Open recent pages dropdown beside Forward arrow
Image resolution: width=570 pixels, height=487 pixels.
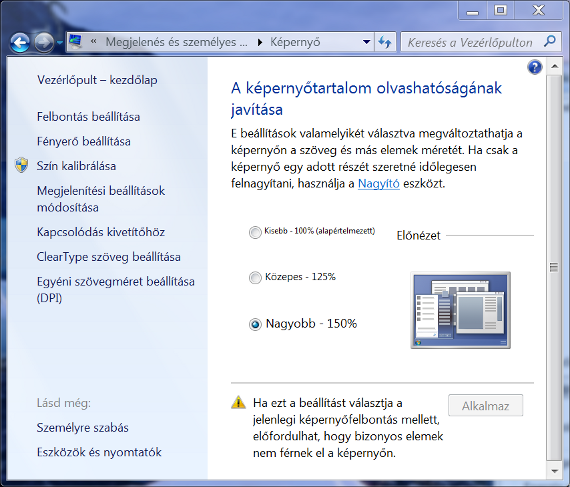pos(60,43)
